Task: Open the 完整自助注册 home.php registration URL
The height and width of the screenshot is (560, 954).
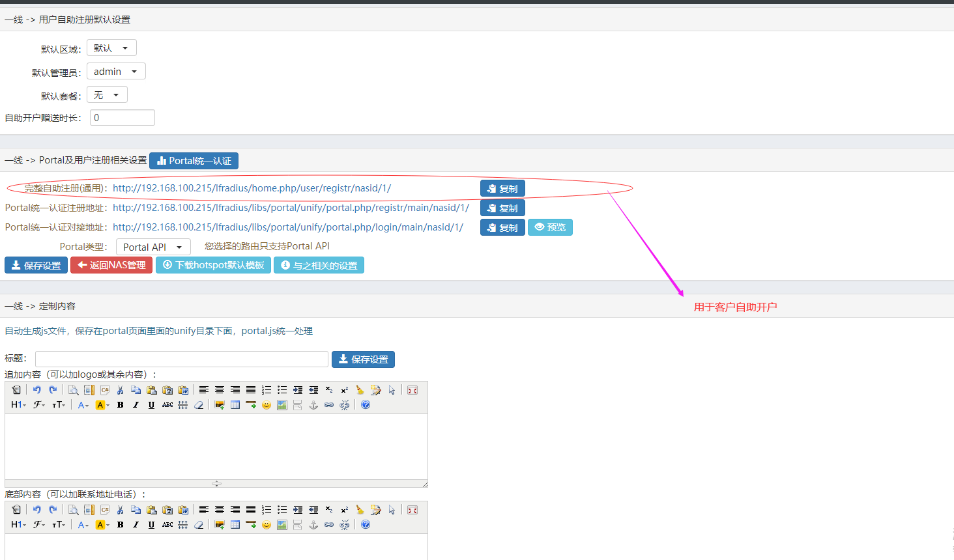Action: point(252,188)
